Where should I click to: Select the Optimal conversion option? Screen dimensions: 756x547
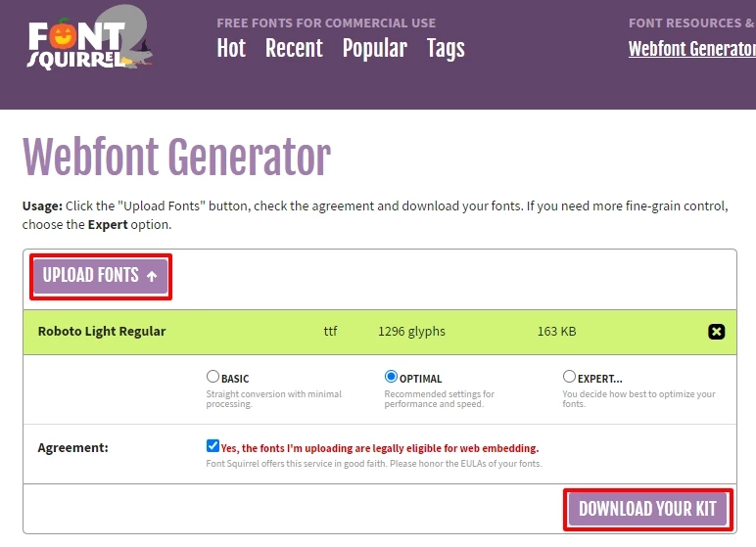391,377
